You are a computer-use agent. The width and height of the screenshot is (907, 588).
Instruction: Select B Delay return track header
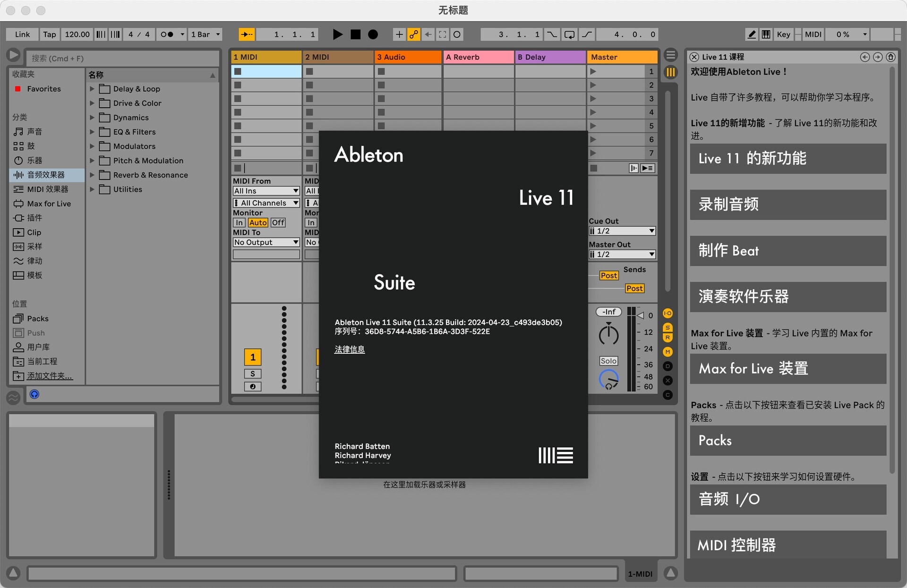coord(550,57)
